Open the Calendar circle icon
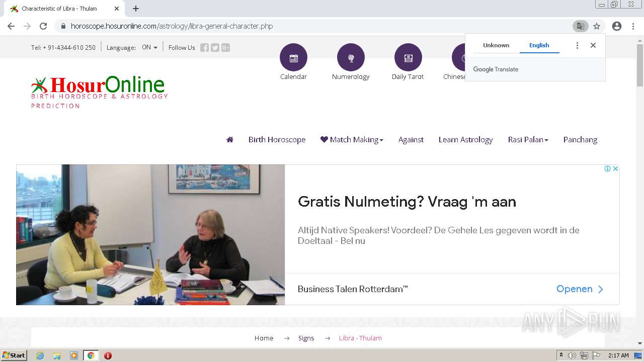Screen dimensions: 644x362 (293, 57)
